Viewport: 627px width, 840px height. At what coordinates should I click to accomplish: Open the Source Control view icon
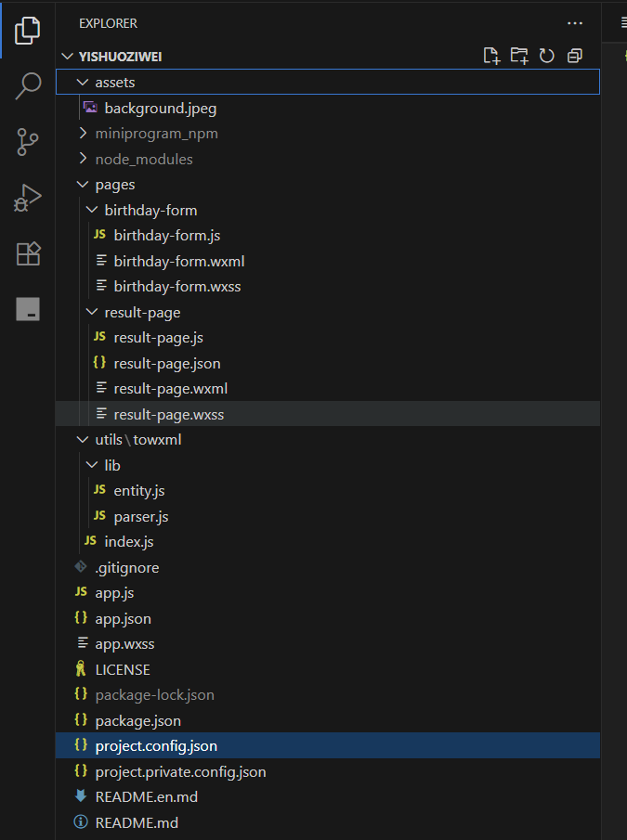point(28,142)
